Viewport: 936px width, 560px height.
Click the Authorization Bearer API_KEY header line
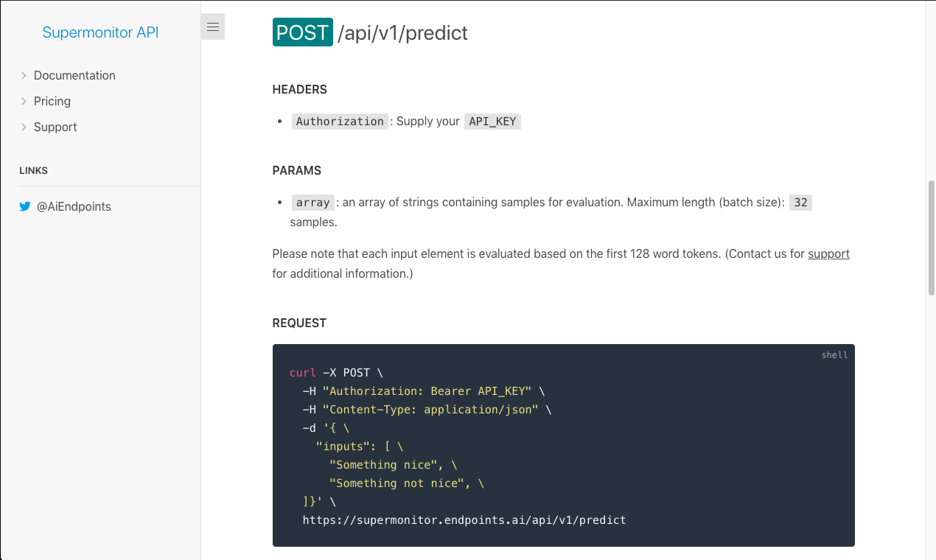[424, 391]
